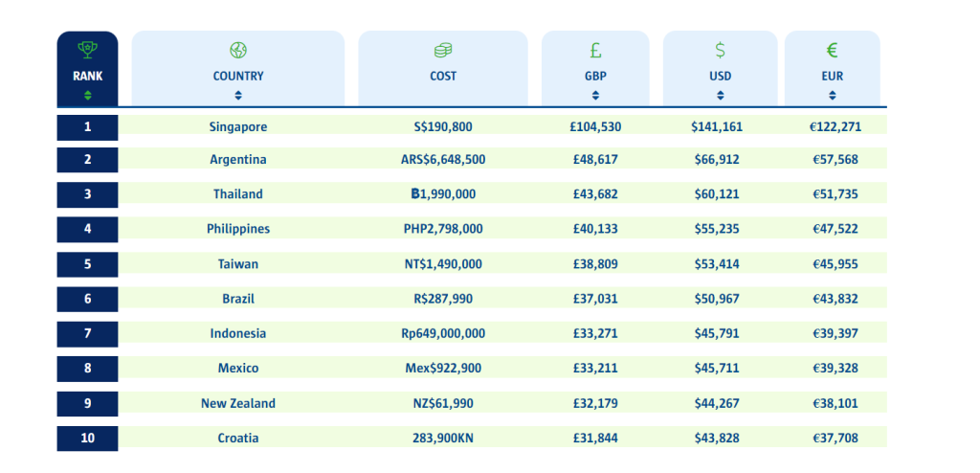Image resolution: width=980 pixels, height=473 pixels.
Task: Click the euro symbol icon
Action: (833, 50)
